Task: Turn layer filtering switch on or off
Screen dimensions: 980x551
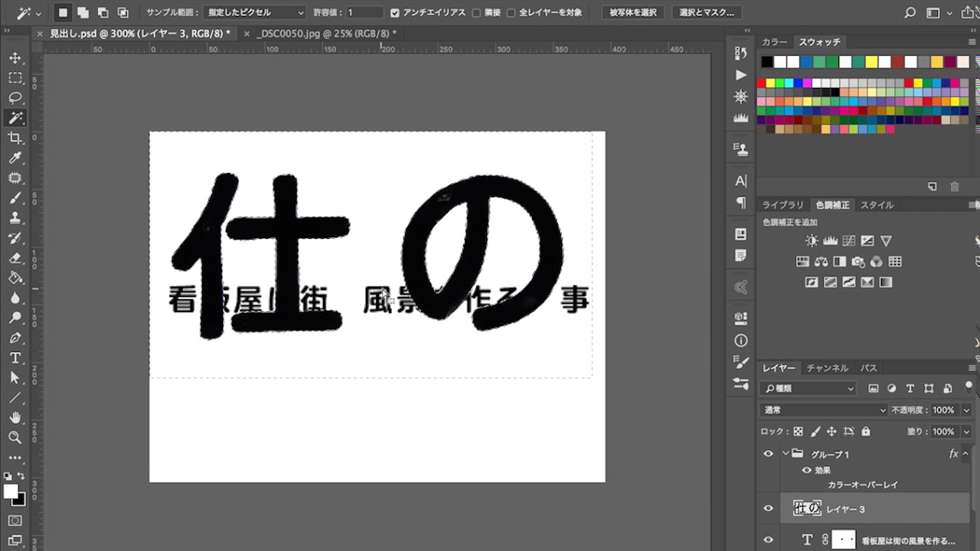Action: point(969,388)
